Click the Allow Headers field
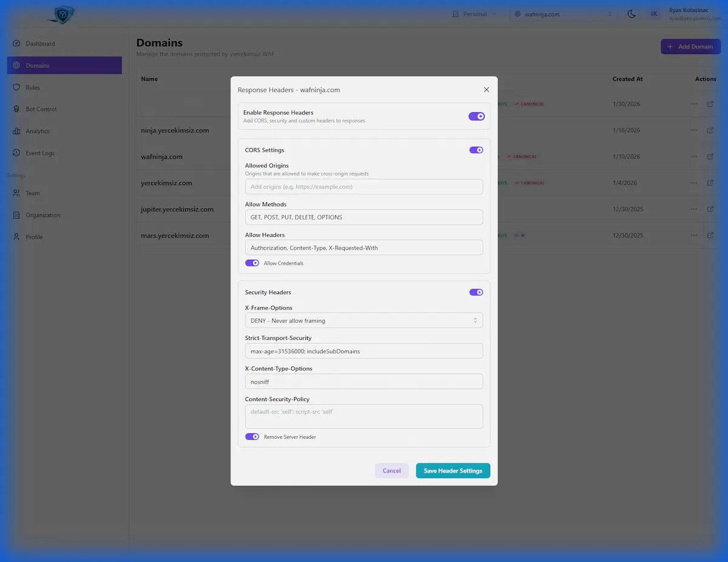The image size is (728, 562). (x=364, y=248)
